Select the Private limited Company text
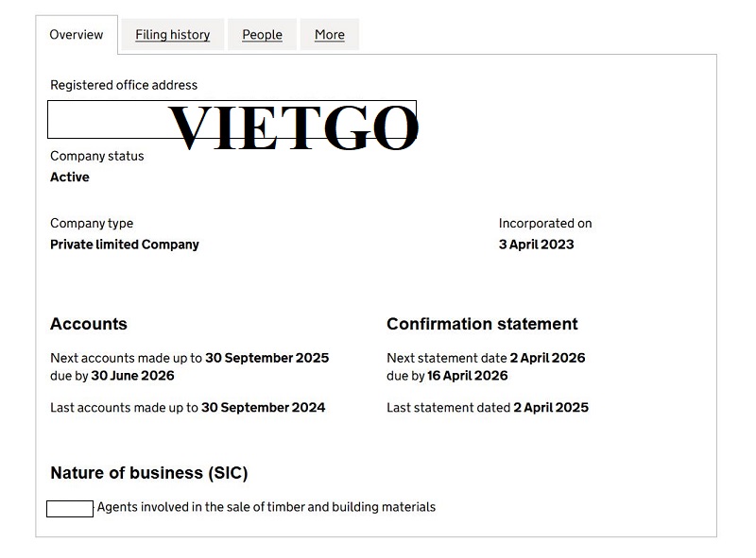The height and width of the screenshot is (558, 756). coord(125,245)
